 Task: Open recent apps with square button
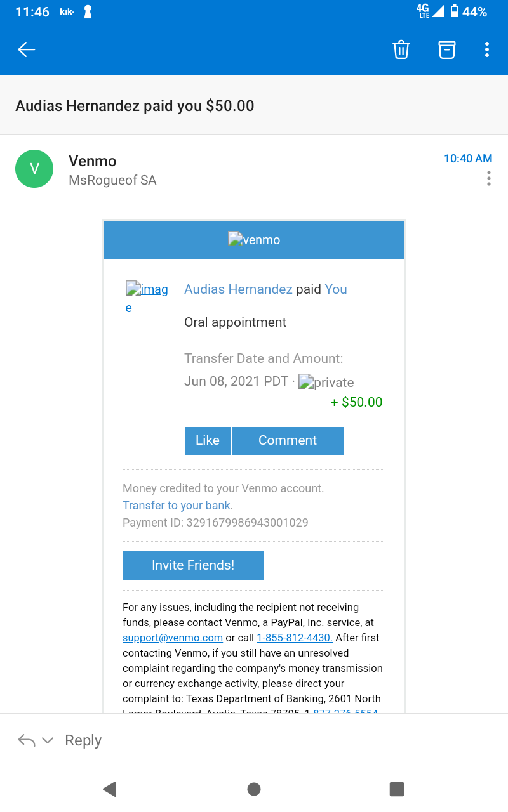(397, 789)
